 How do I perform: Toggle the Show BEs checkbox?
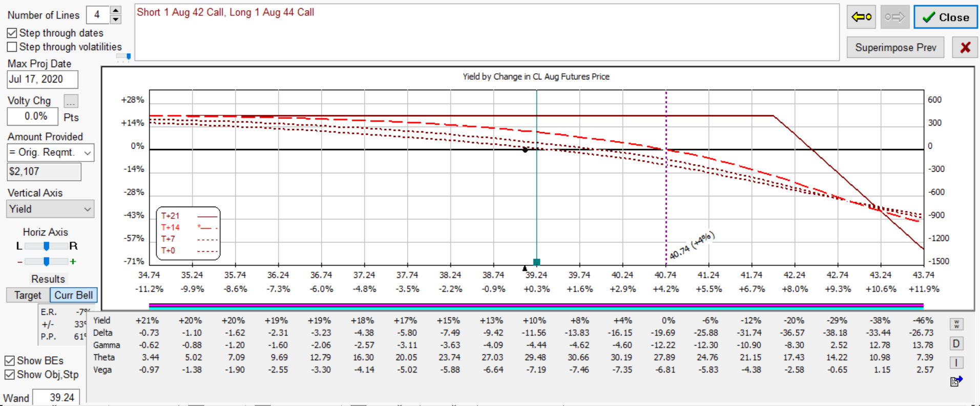9,361
